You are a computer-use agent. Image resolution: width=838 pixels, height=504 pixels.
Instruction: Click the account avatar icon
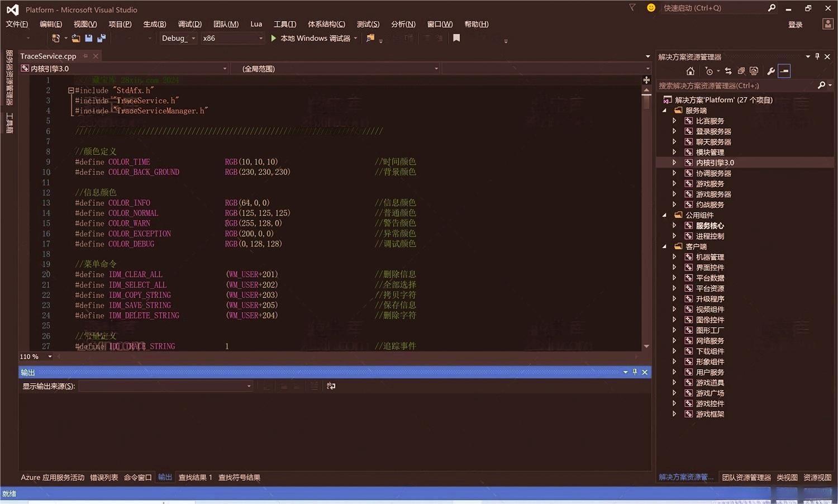[828, 24]
